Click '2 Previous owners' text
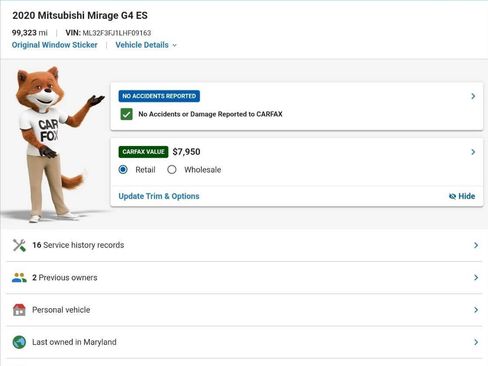The width and height of the screenshot is (488, 366). click(65, 278)
